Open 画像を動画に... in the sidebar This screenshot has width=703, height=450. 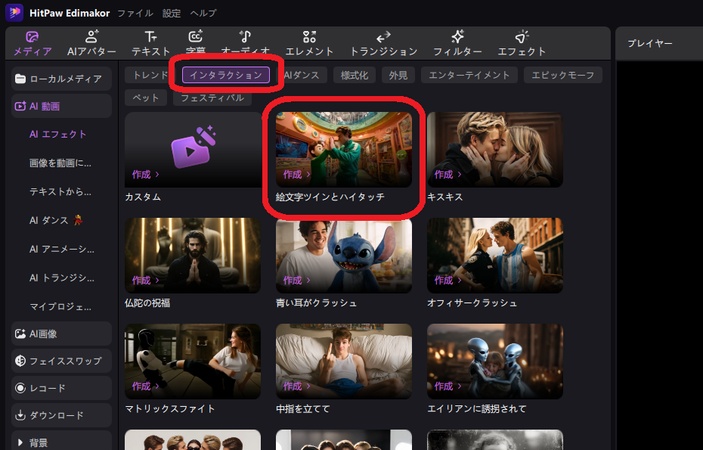pyautogui.click(x=60, y=163)
